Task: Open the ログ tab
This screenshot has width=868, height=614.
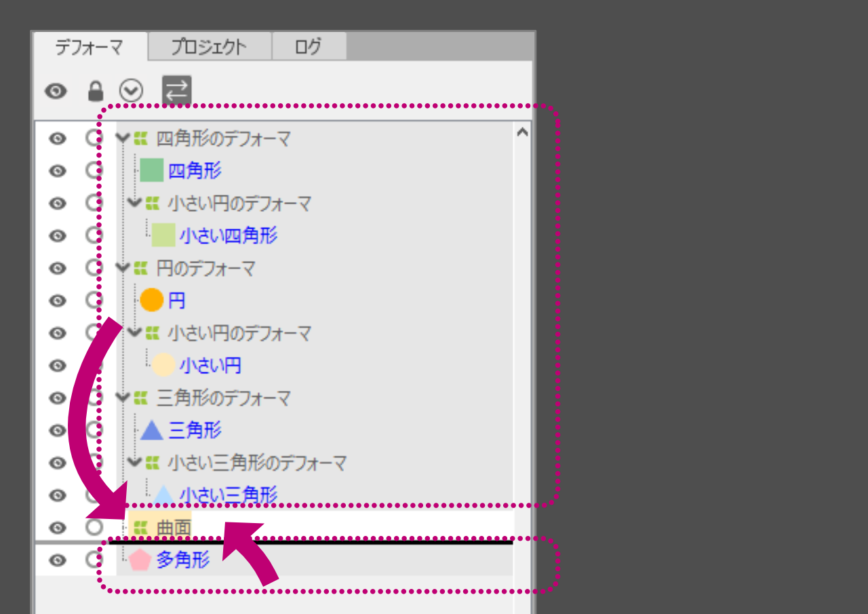Action: [309, 47]
